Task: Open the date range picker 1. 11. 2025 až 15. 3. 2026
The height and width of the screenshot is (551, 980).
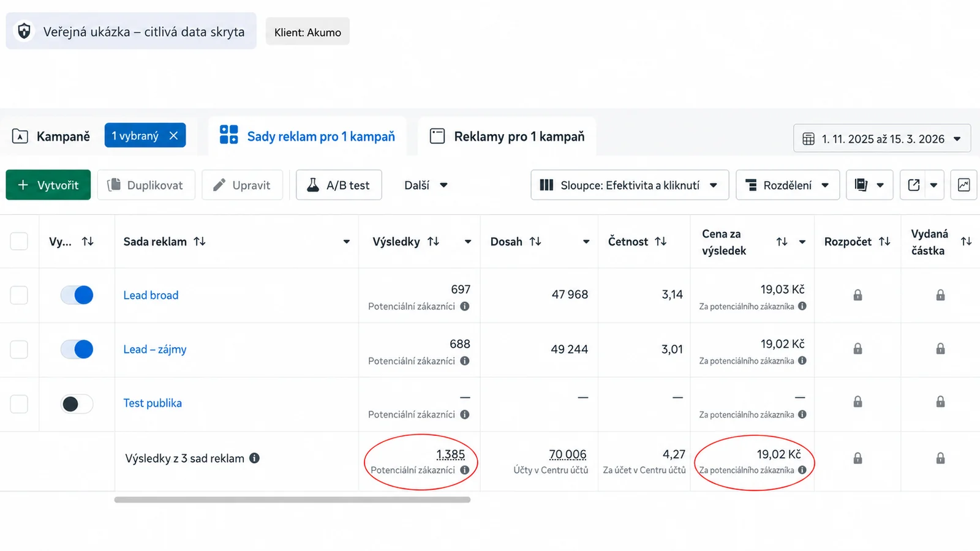Action: pos(882,139)
